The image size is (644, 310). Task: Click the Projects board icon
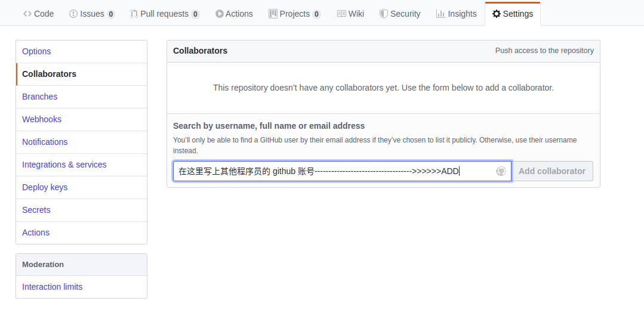pyautogui.click(x=273, y=14)
